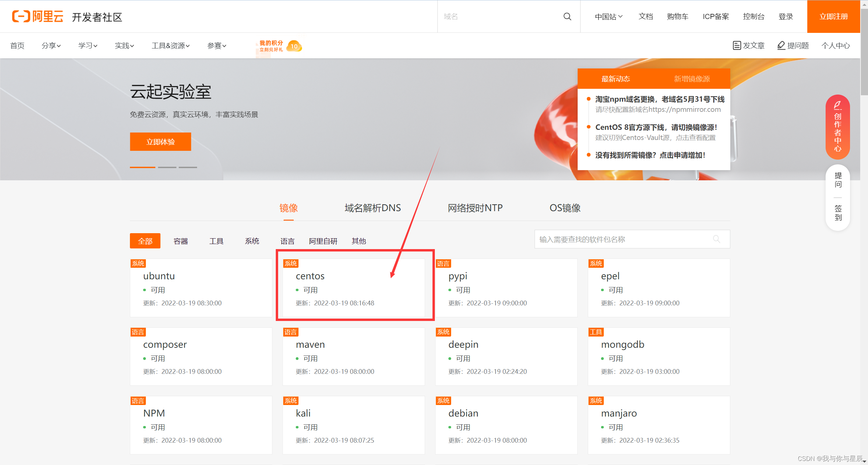Select the second banner carousel indicator
868x465 pixels.
[167, 167]
